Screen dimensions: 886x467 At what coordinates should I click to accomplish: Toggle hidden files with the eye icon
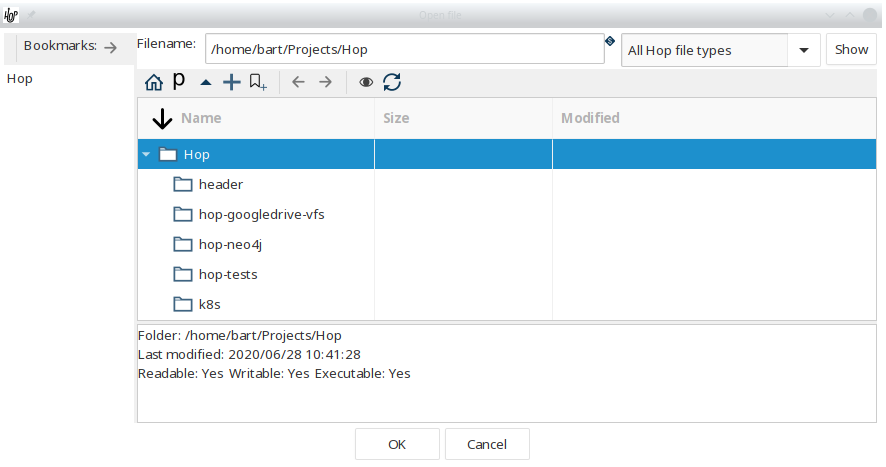366,82
